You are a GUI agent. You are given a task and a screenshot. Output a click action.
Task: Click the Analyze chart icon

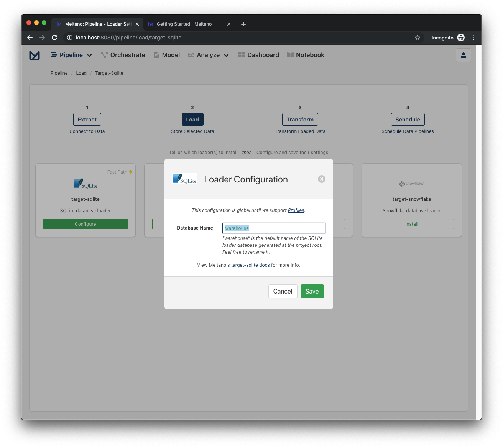click(191, 55)
